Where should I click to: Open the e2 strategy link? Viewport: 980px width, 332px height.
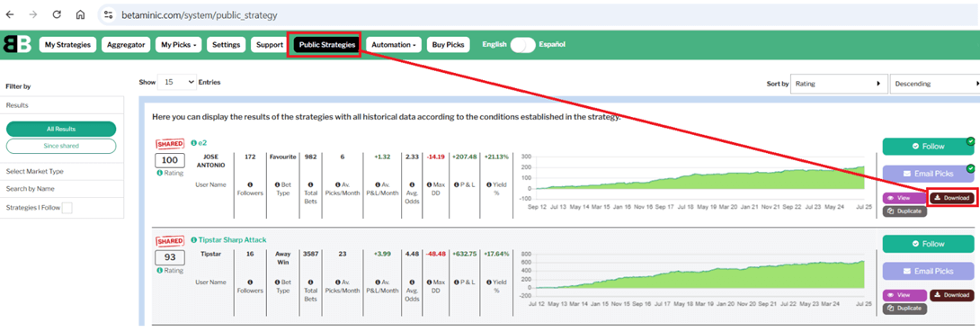click(x=202, y=143)
